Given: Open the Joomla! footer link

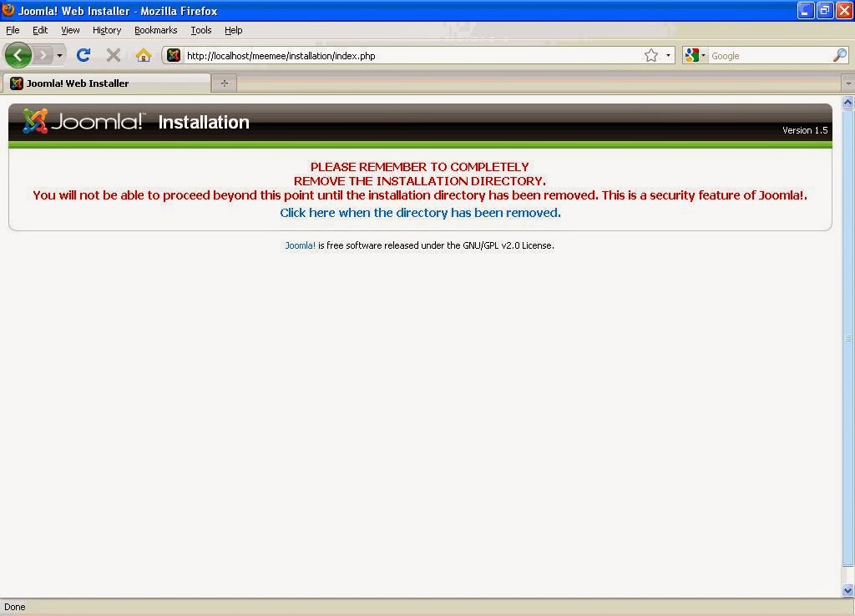Looking at the screenshot, I should coord(301,245).
